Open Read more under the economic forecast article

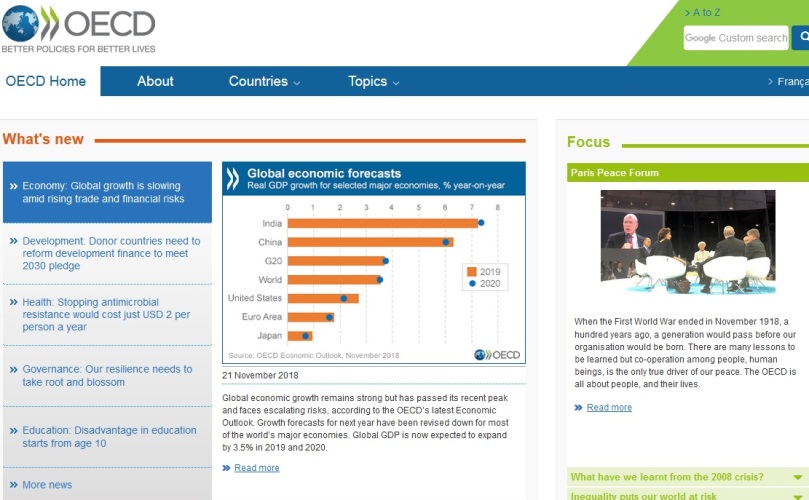pyautogui.click(x=257, y=468)
